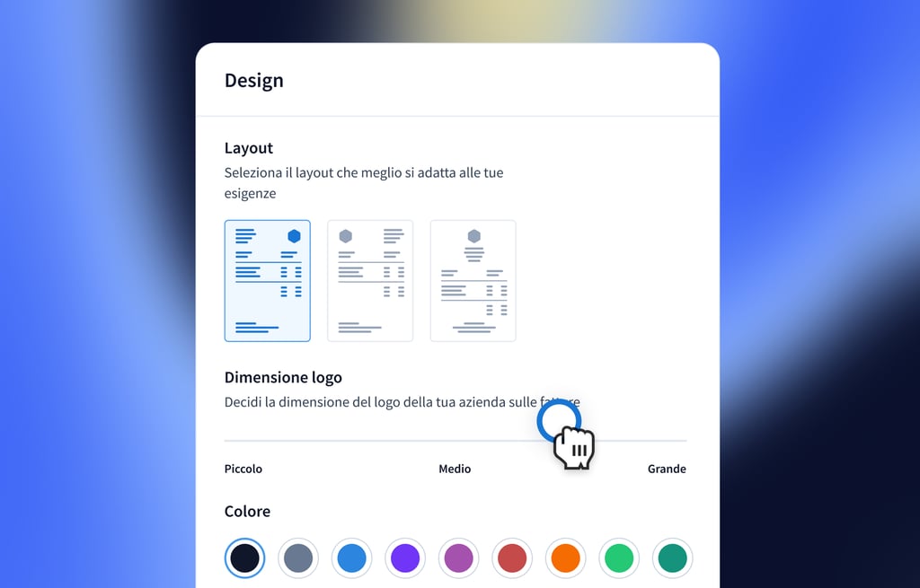Set logo size to Grande
This screenshot has width=920, height=588.
click(x=667, y=469)
